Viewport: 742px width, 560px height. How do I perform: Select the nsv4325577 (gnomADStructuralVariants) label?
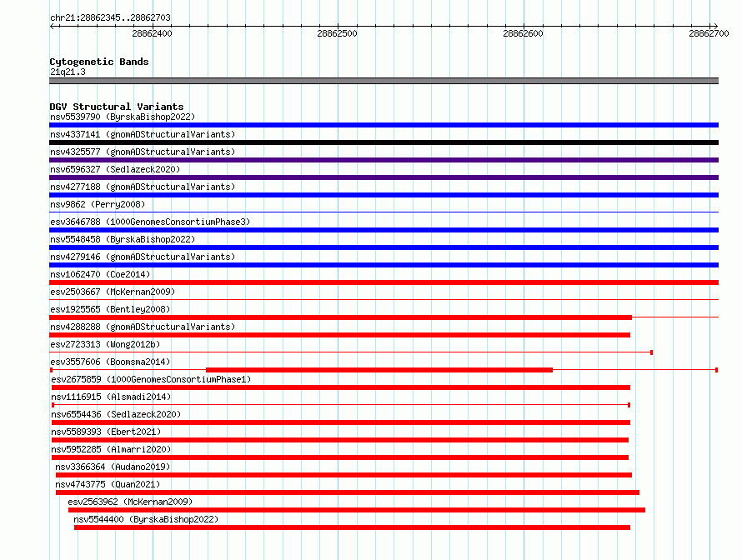pos(143,152)
